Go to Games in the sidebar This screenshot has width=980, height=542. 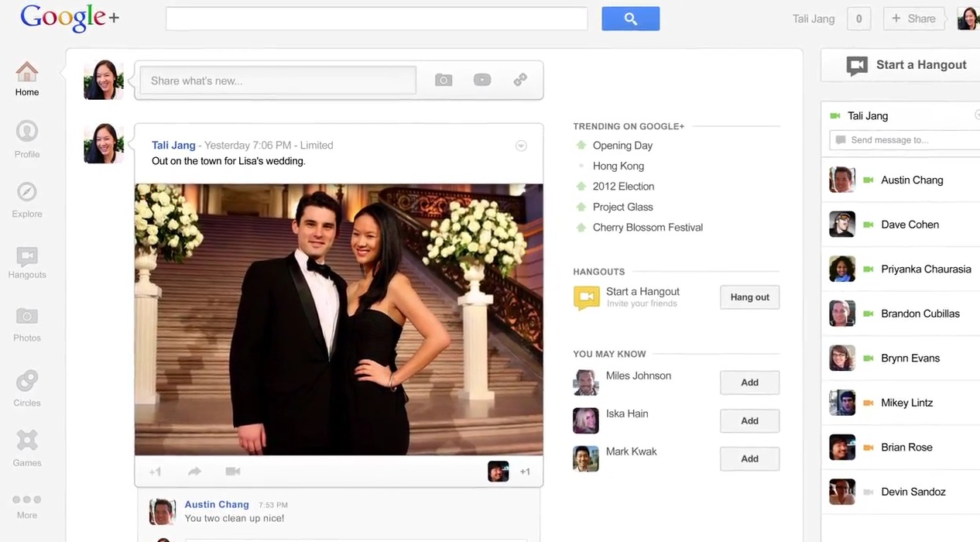pyautogui.click(x=27, y=449)
